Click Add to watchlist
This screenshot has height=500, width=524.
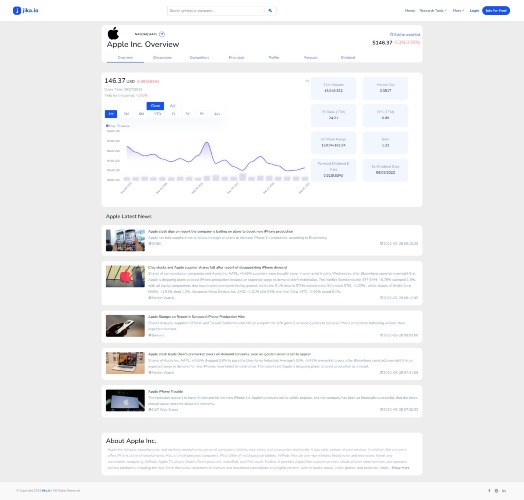click(x=405, y=34)
